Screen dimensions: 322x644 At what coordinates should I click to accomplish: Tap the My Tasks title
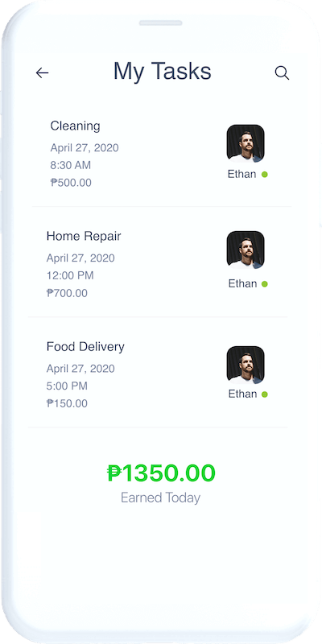coord(163,71)
